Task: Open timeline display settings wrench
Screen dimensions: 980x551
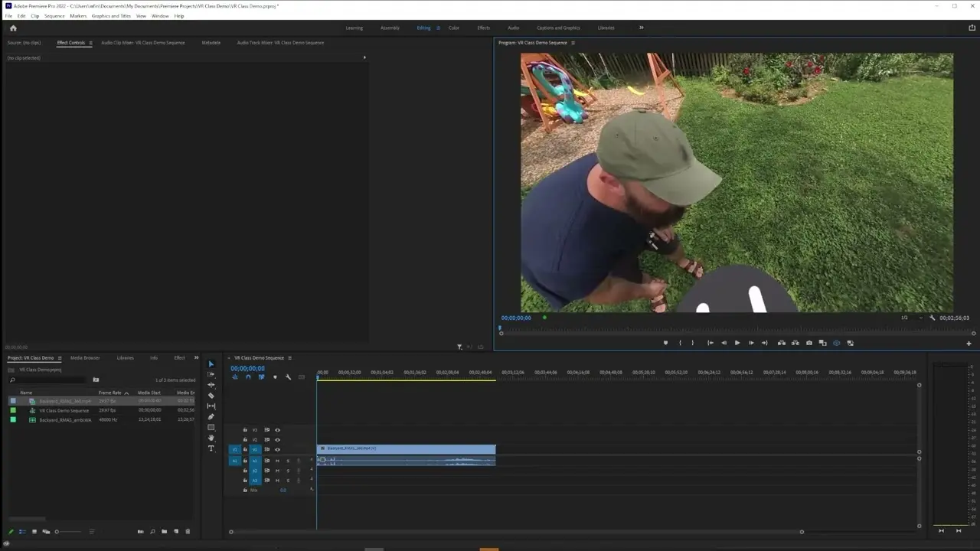Action: coord(288,377)
